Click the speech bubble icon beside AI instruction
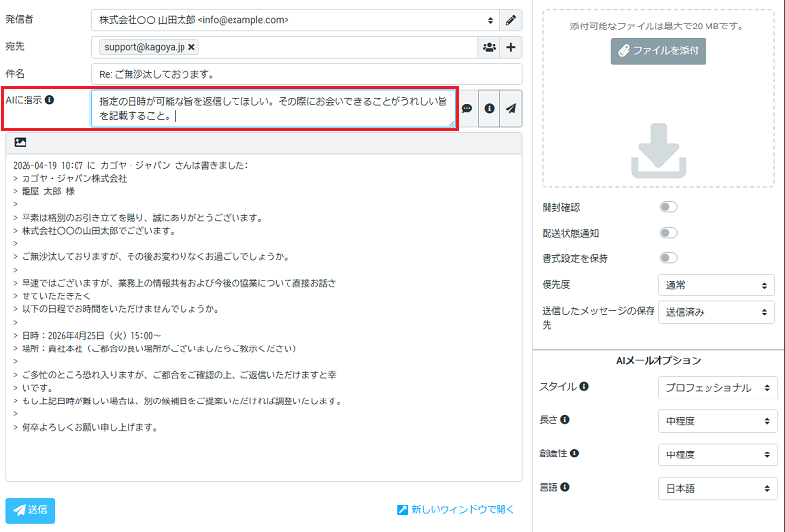This screenshot has height=532, width=785. [467, 108]
